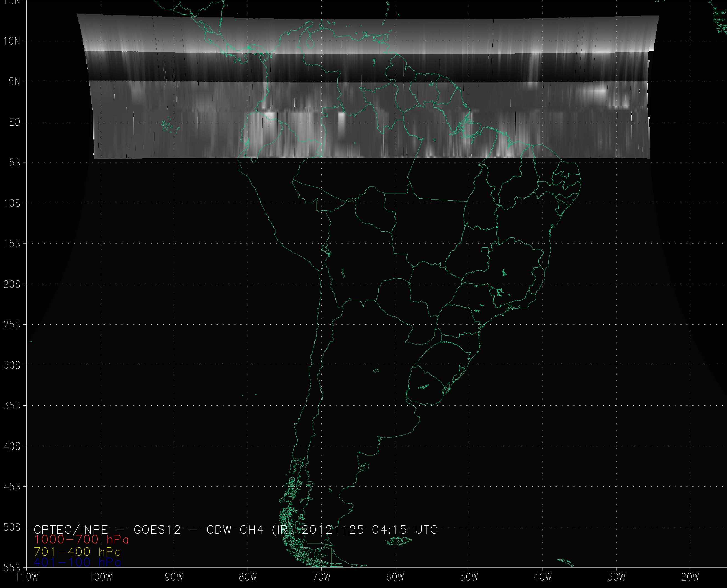Viewport: 727px width, 588px height.
Task: Click the CPTEC/INPE text in caption
Action: click(x=71, y=529)
